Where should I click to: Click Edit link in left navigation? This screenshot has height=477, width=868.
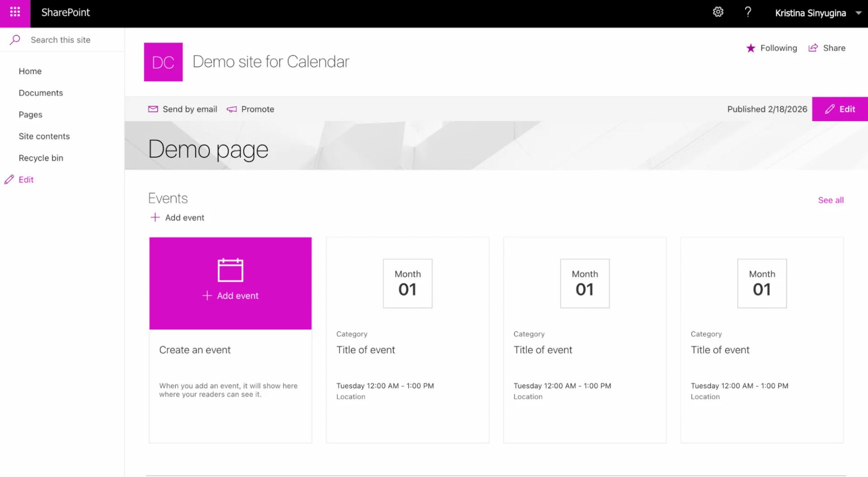tap(26, 179)
